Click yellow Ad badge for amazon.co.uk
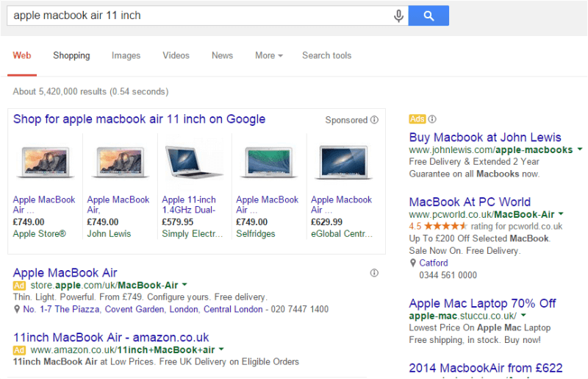The image size is (588, 379). coord(19,350)
